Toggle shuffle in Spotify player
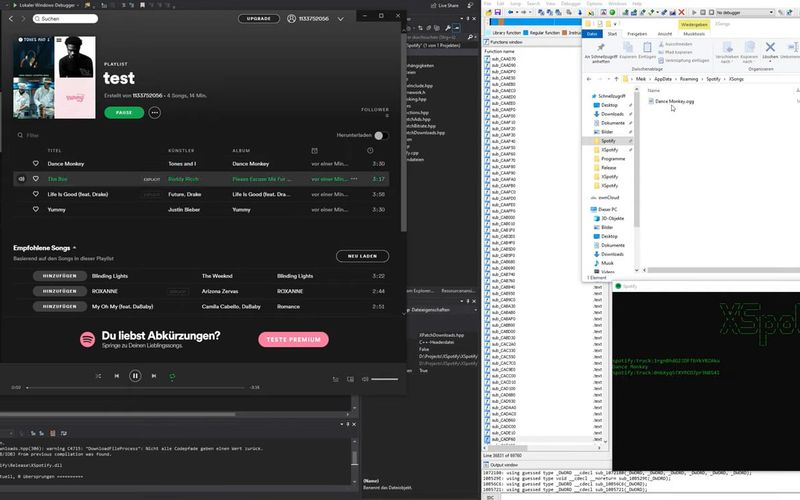The image size is (800, 500). point(98,376)
